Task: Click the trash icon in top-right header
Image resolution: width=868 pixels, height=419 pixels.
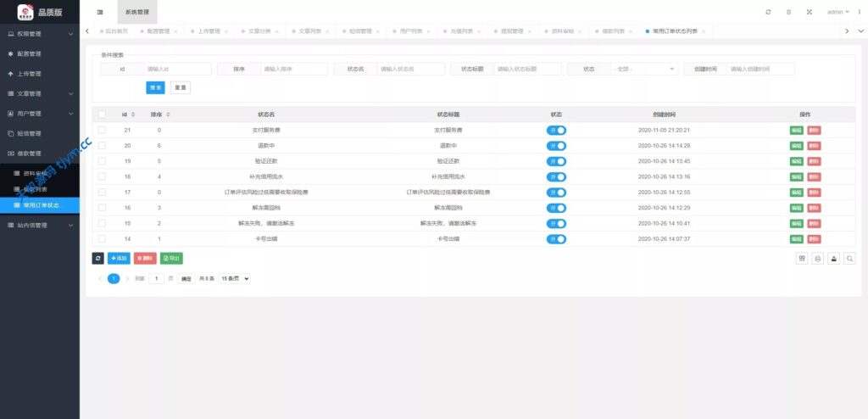Action: pos(788,13)
